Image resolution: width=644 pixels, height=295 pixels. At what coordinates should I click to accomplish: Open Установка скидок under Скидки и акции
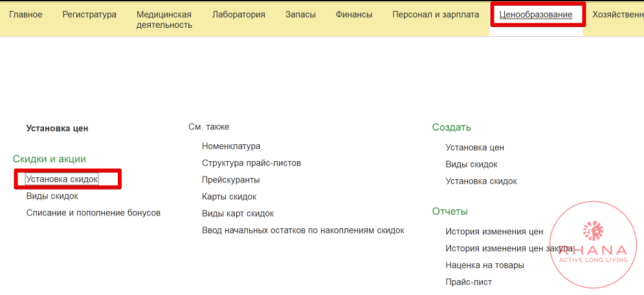click(x=62, y=179)
